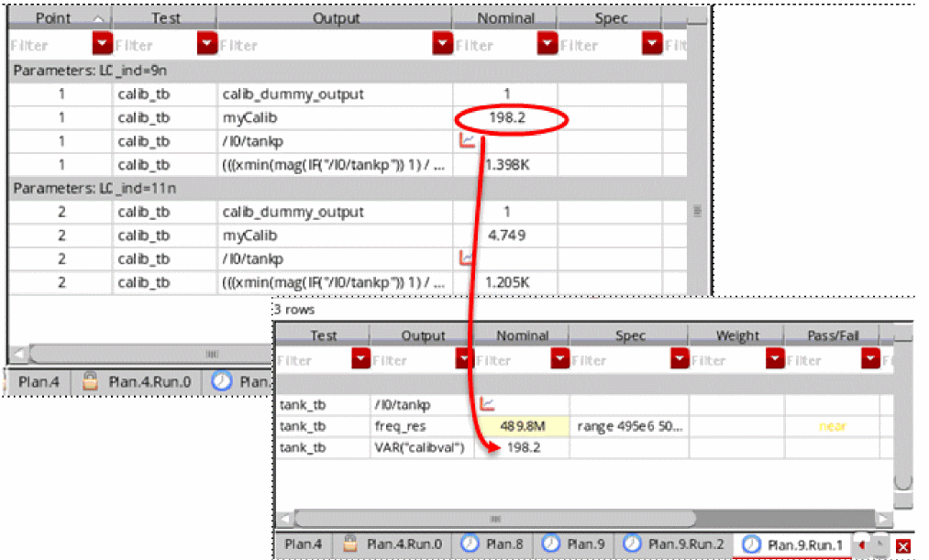Click the clock icon on Plan.9.Run.2 tab
The height and width of the screenshot is (560, 929).
(x=632, y=544)
